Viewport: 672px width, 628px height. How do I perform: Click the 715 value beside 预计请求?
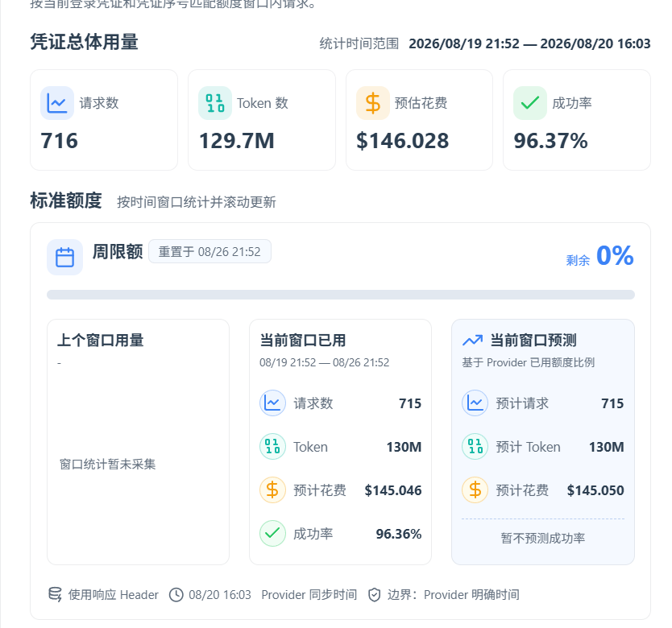click(x=612, y=403)
